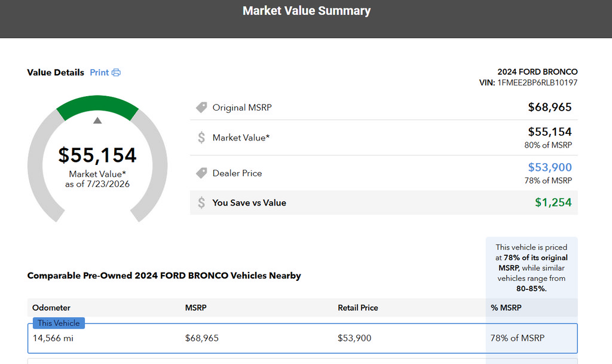Click the 14,566 mi odometer cell

pyautogui.click(x=53, y=338)
